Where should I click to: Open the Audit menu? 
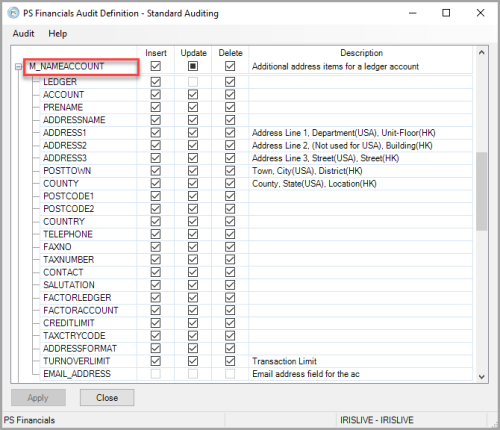[x=23, y=34]
